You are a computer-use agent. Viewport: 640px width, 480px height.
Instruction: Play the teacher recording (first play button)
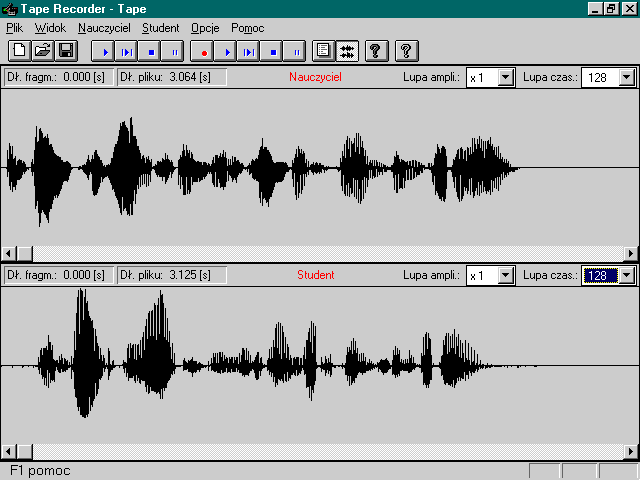click(103, 51)
